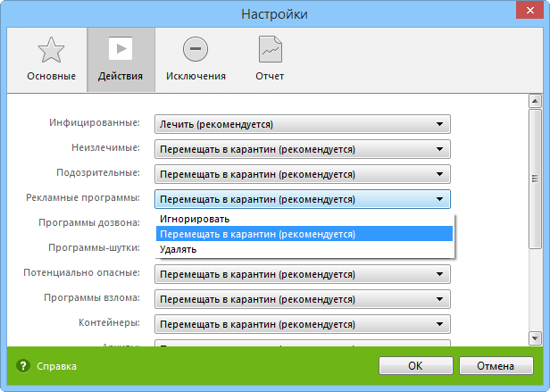This screenshot has height=392, width=550.
Task: Click the Справка question mark icon
Action: 23,366
